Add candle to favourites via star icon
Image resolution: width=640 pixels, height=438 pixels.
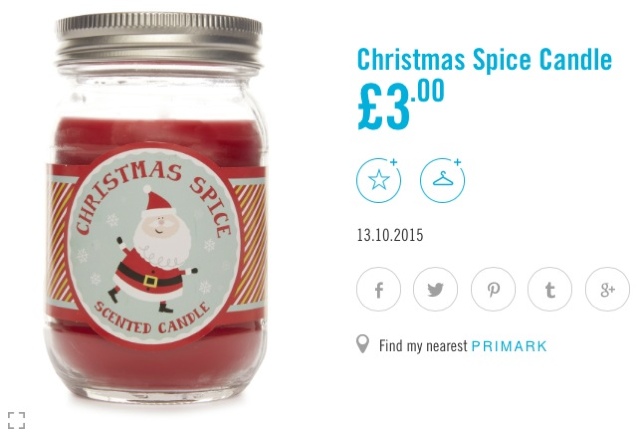(x=378, y=180)
